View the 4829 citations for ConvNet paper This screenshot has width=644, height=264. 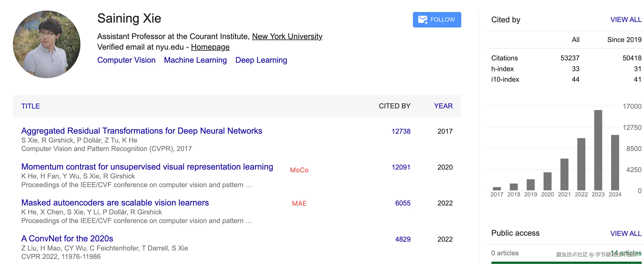(403, 239)
